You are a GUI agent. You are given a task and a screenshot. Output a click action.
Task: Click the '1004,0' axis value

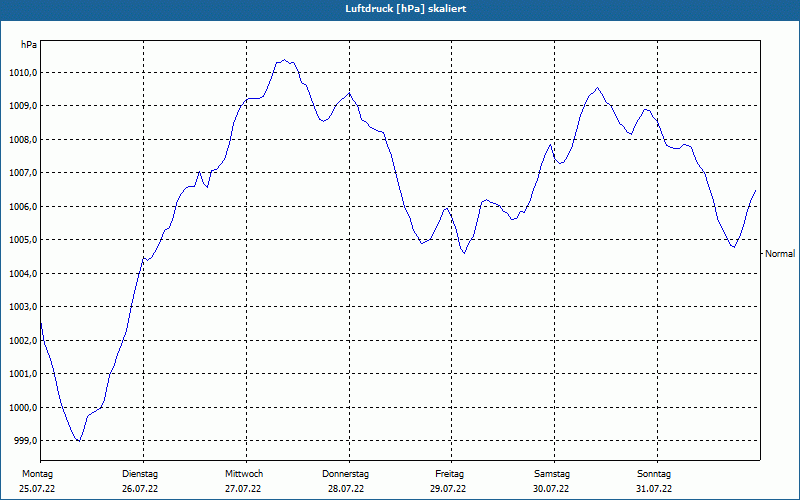click(23, 273)
